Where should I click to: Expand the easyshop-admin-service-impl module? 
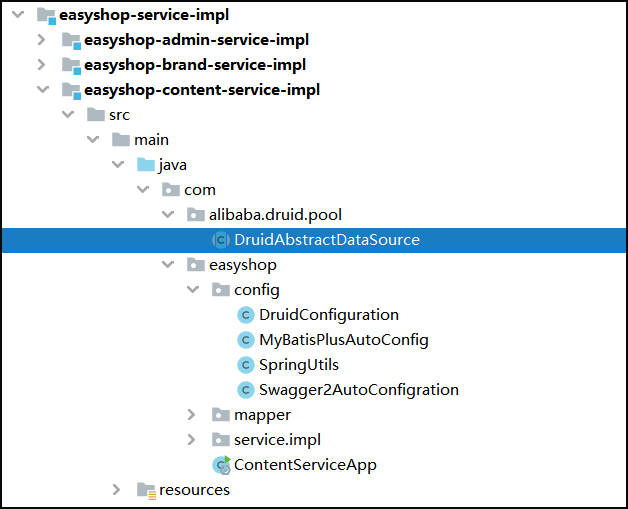(x=42, y=40)
